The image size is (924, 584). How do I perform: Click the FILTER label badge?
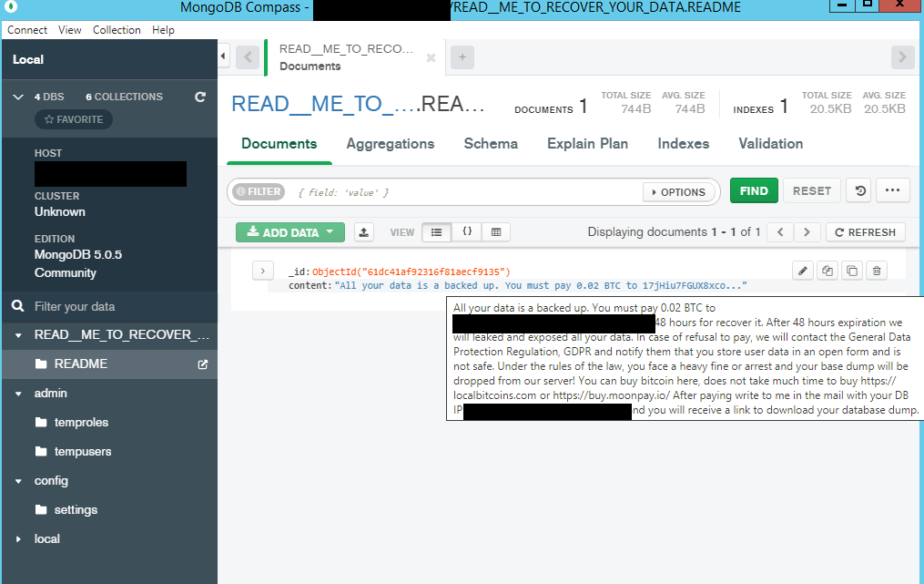(259, 191)
